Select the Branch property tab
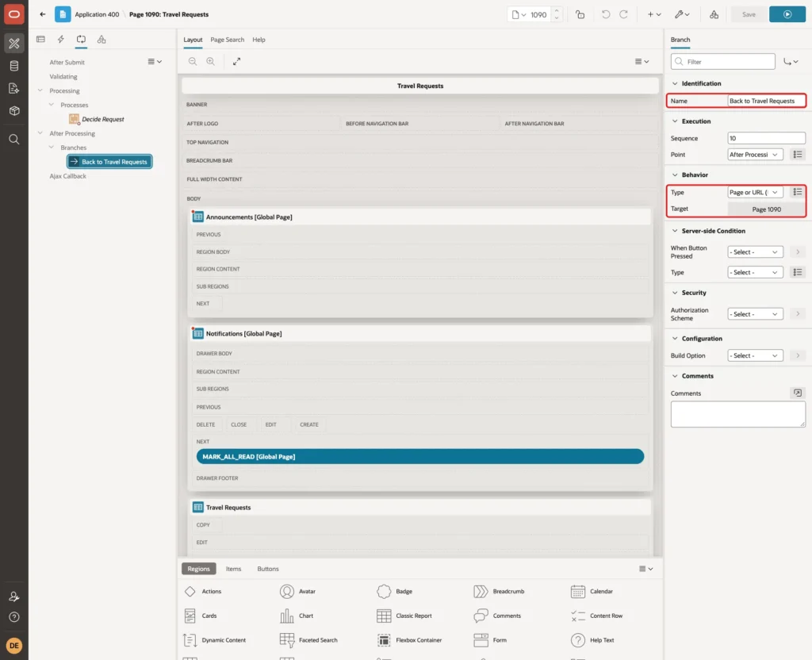 pos(680,40)
